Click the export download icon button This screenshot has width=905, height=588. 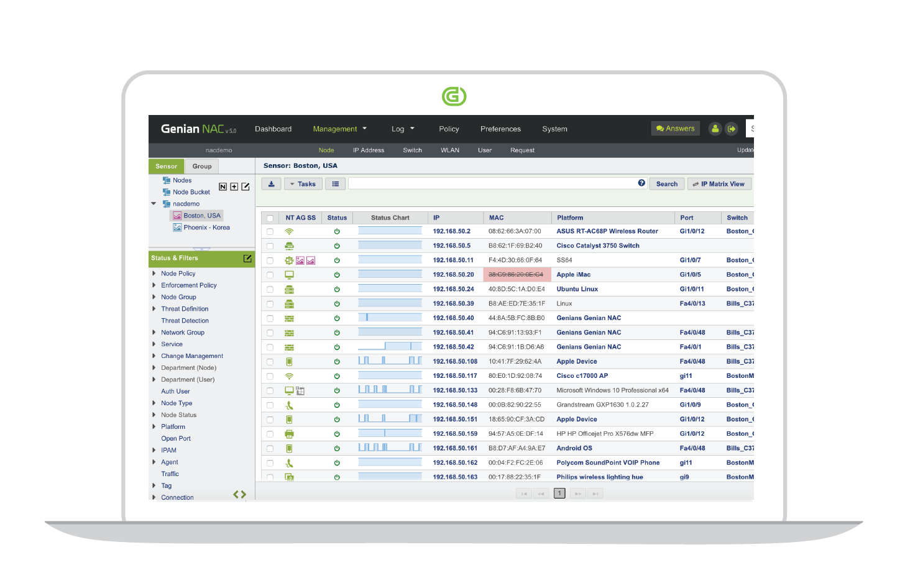(272, 184)
